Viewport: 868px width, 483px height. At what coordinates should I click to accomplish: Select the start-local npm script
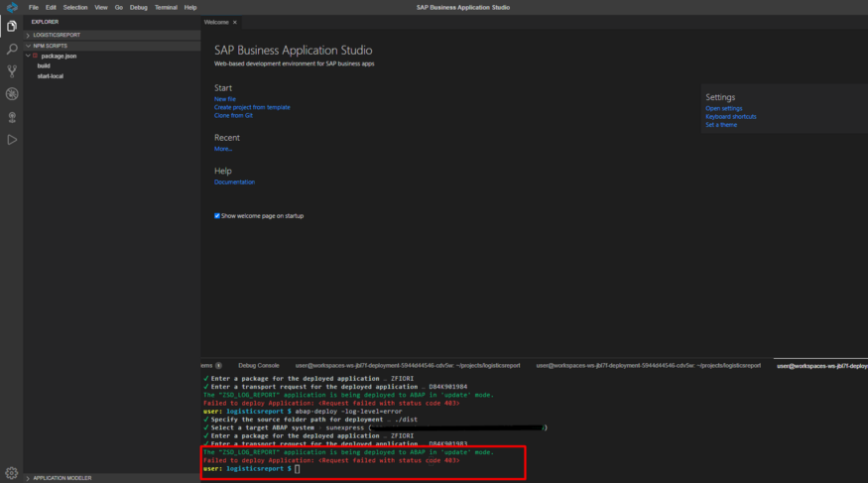[x=51, y=76]
